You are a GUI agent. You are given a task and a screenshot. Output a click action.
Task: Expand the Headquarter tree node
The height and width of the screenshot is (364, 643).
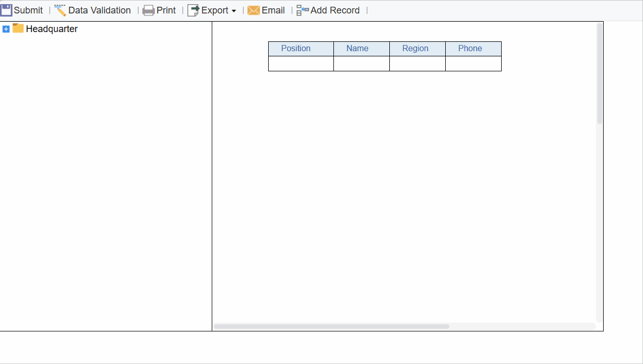click(x=6, y=29)
